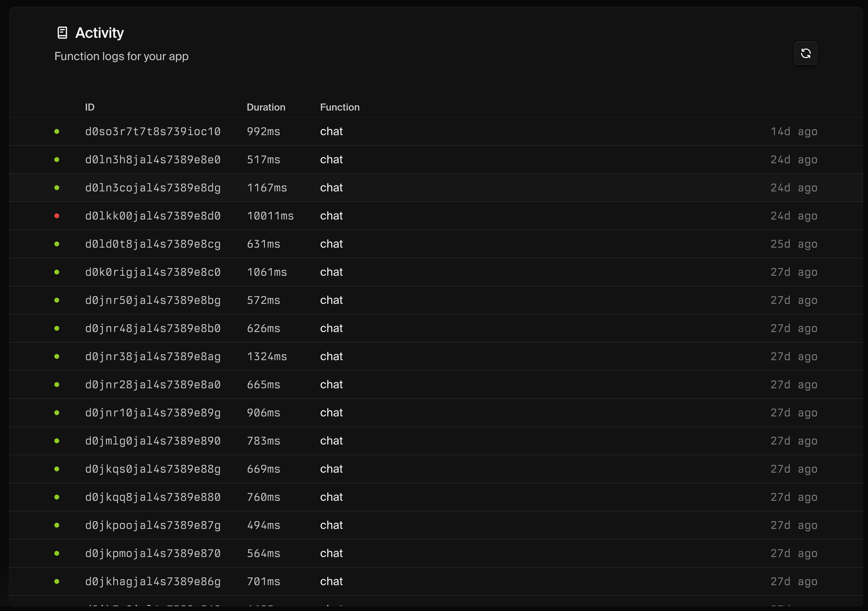
Task: Click the 14d ago timestamp
Action: (794, 132)
